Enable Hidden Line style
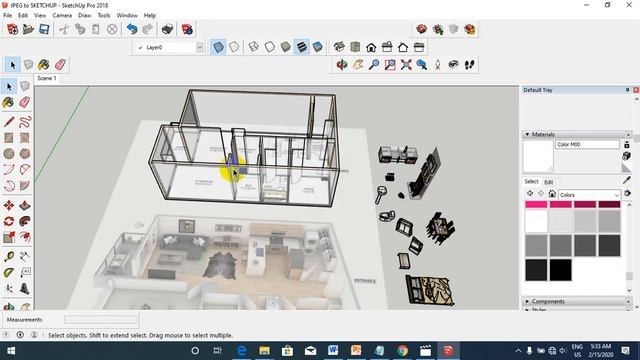The width and height of the screenshot is (640, 360). pos(270,47)
